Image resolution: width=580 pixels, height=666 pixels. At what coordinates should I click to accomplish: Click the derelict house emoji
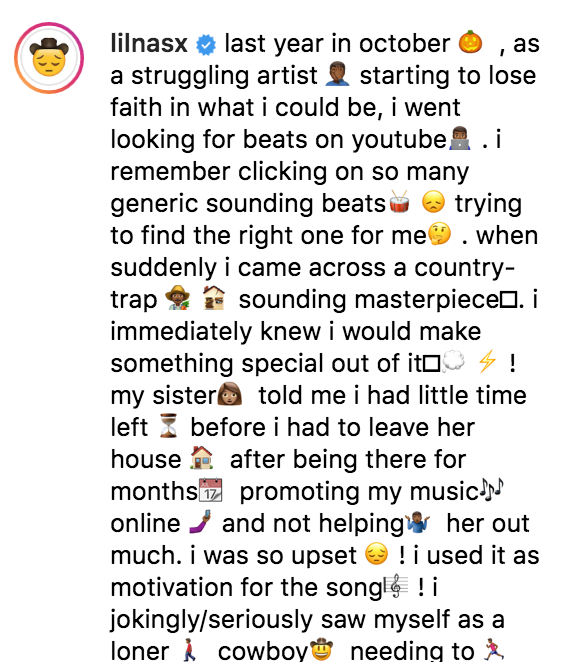click(214, 297)
